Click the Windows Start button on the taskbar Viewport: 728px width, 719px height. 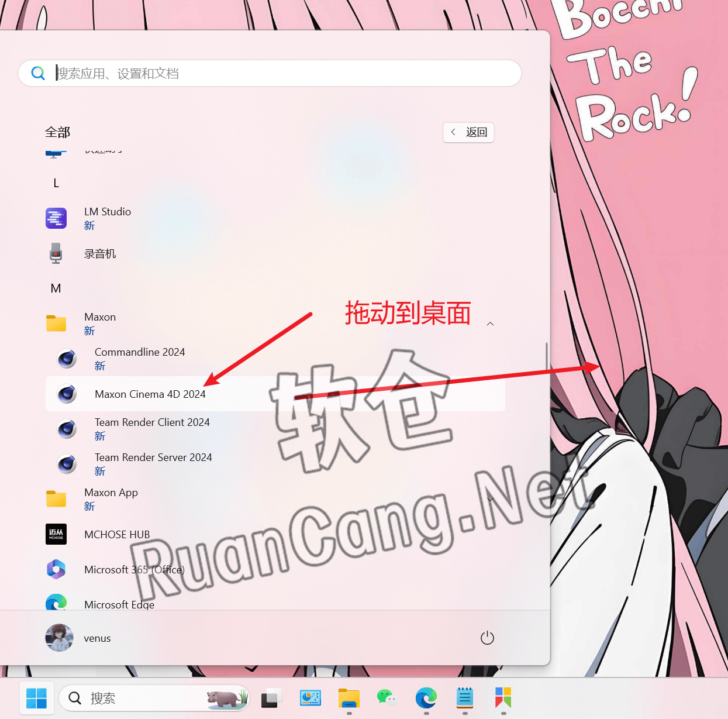37,698
